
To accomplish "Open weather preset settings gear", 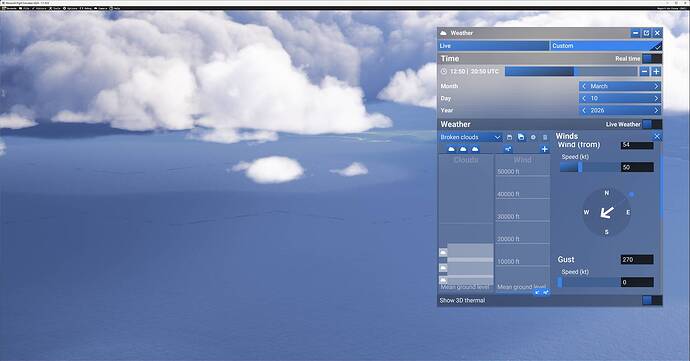I will click(x=533, y=137).
